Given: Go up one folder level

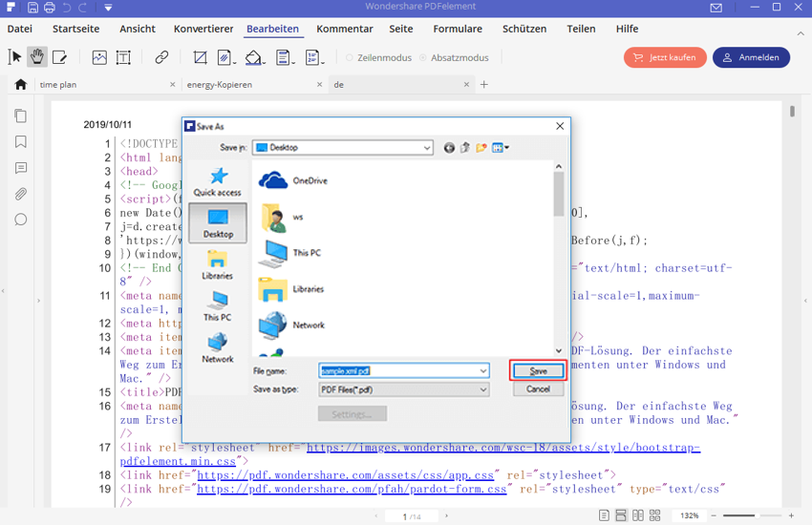Looking at the screenshot, I should (x=465, y=148).
